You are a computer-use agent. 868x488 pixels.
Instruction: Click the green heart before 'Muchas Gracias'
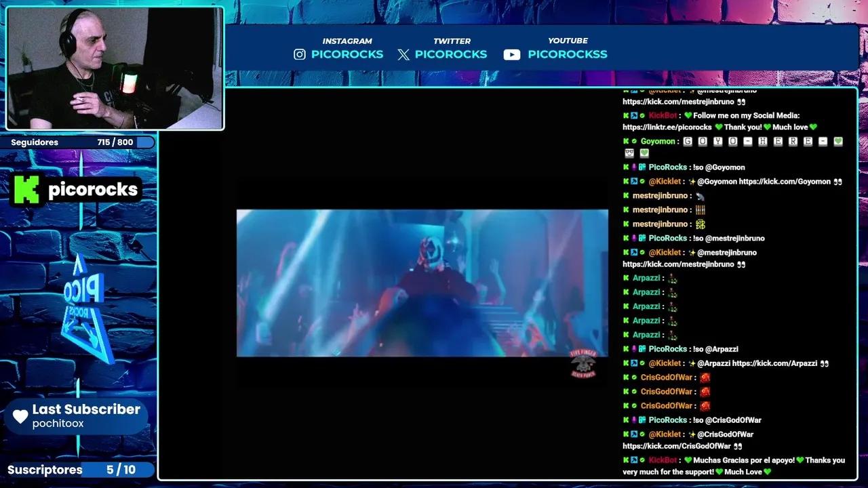(688, 461)
